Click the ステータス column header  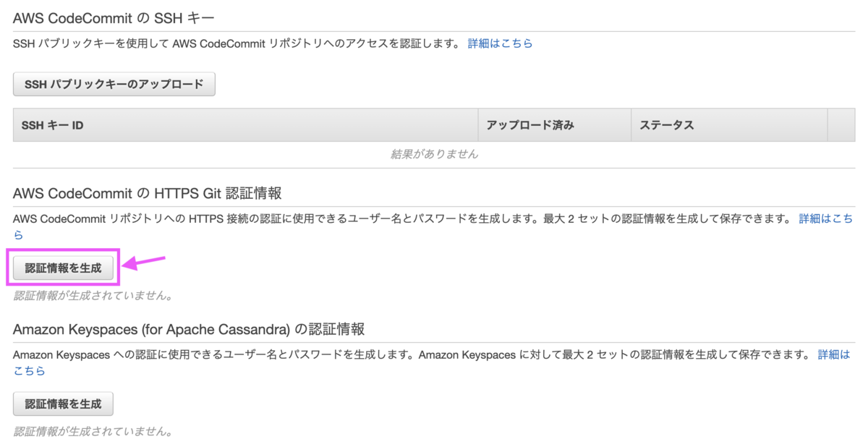(x=729, y=125)
